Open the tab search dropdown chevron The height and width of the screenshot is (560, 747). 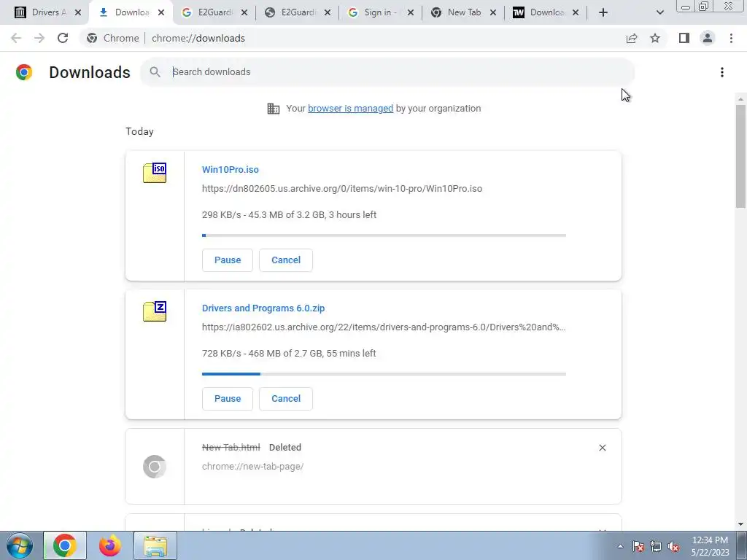tap(659, 12)
